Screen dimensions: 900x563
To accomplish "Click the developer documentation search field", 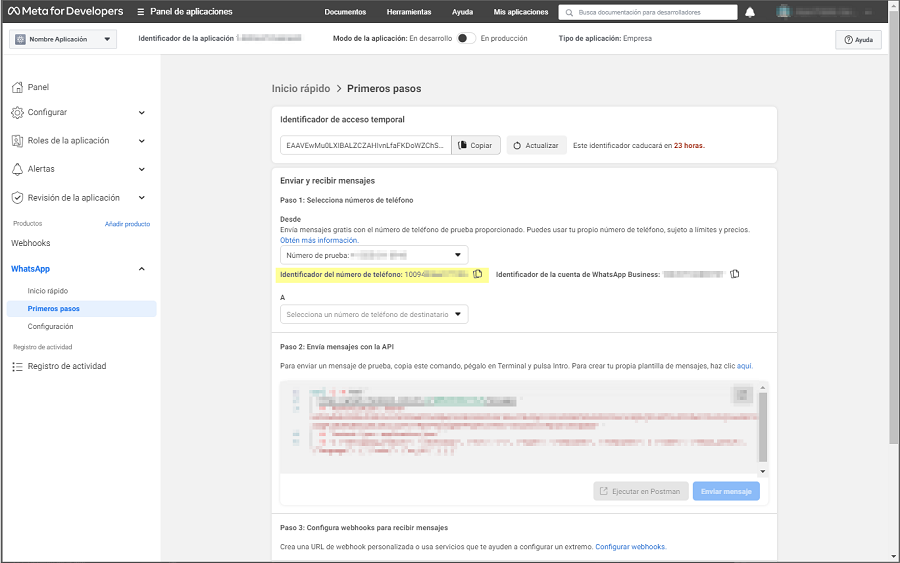I will (x=648, y=12).
